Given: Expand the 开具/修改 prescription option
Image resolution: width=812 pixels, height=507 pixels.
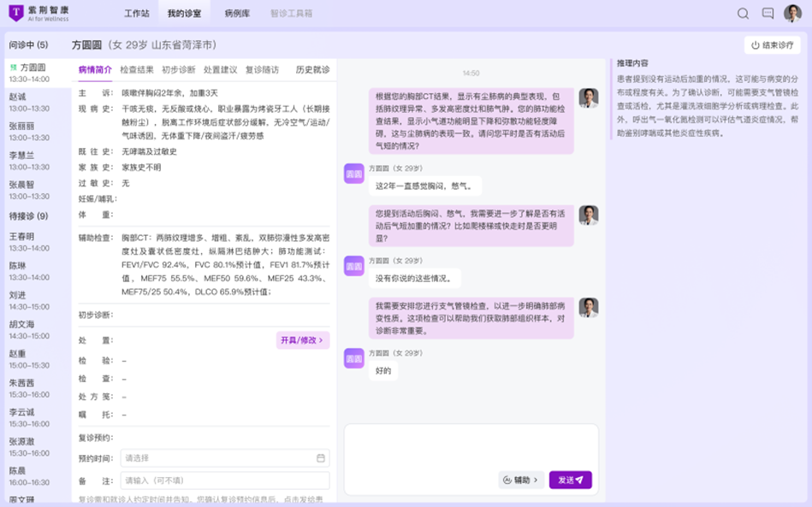Looking at the screenshot, I should pos(302,340).
